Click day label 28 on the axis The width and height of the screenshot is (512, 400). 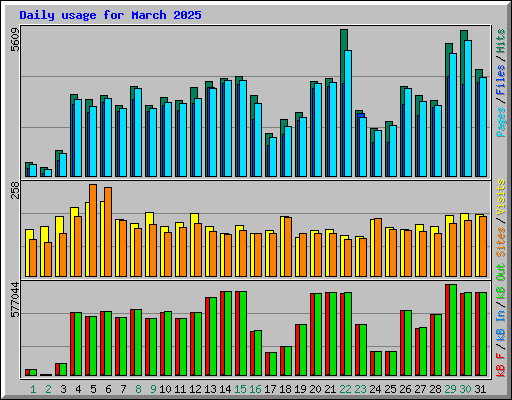(x=435, y=389)
